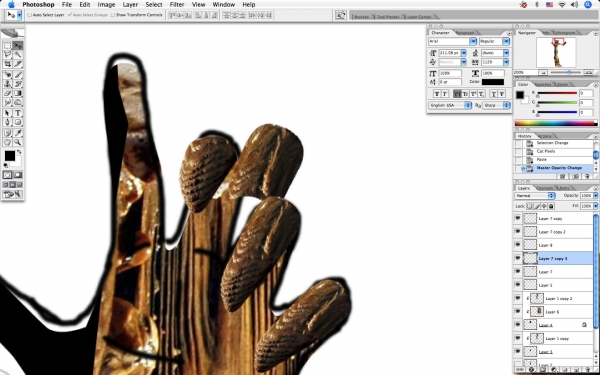The image size is (600, 375).
Task: Select the Eyedropper tool
Action: [x=18, y=133]
